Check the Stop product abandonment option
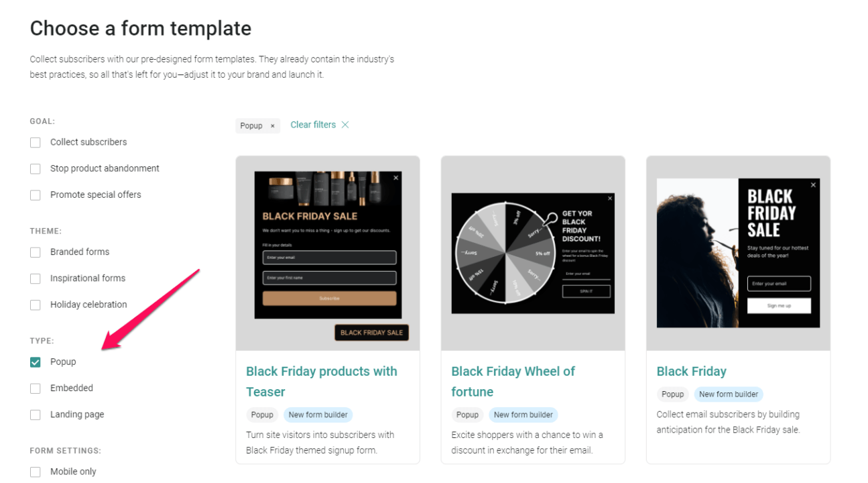 coord(35,168)
